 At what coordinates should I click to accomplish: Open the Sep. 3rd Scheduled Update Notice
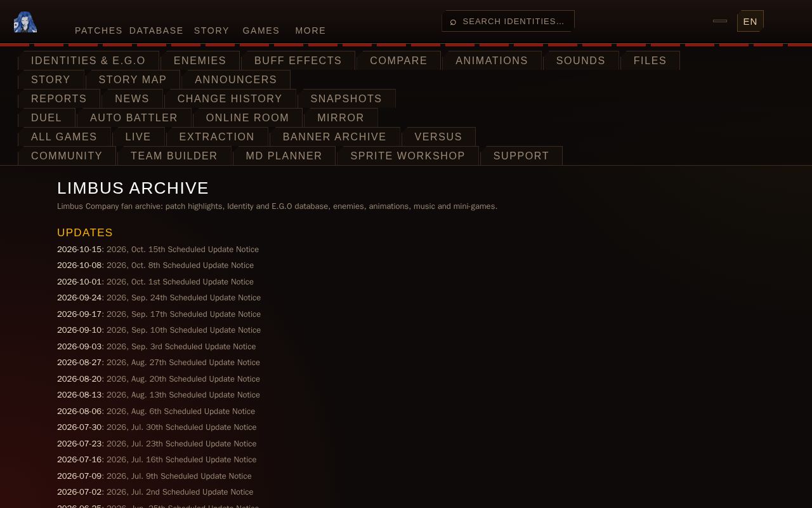tap(181, 347)
